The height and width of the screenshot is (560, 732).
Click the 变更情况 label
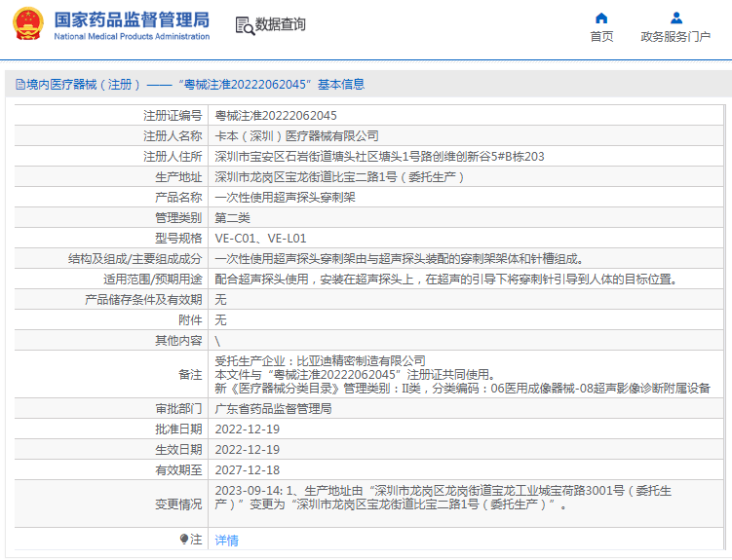[x=178, y=504]
